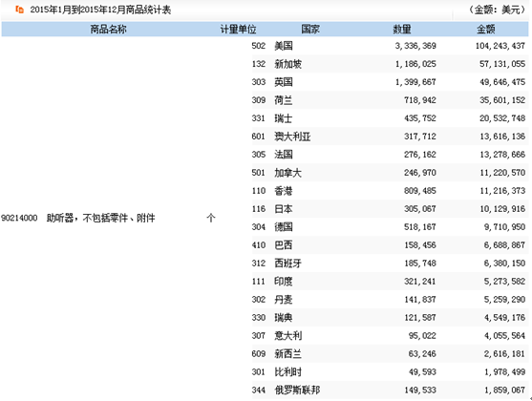Click the 英国 country row
This screenshot has height=401, width=532.
[x=390, y=82]
